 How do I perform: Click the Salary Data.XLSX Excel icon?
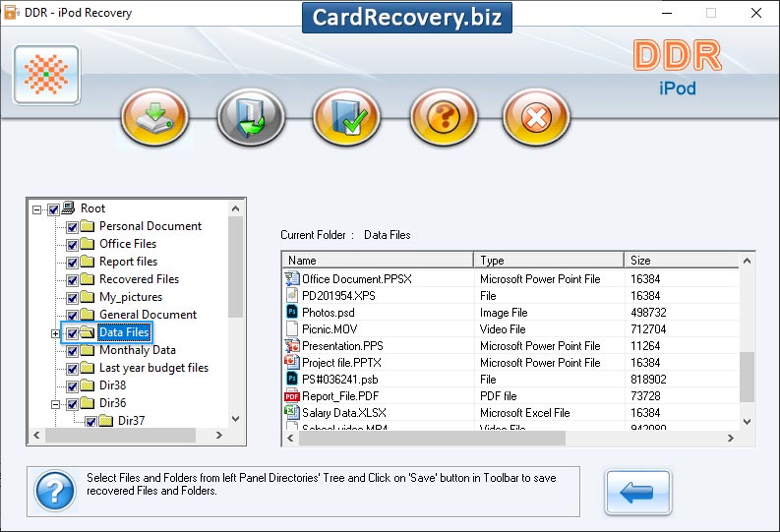tap(292, 412)
